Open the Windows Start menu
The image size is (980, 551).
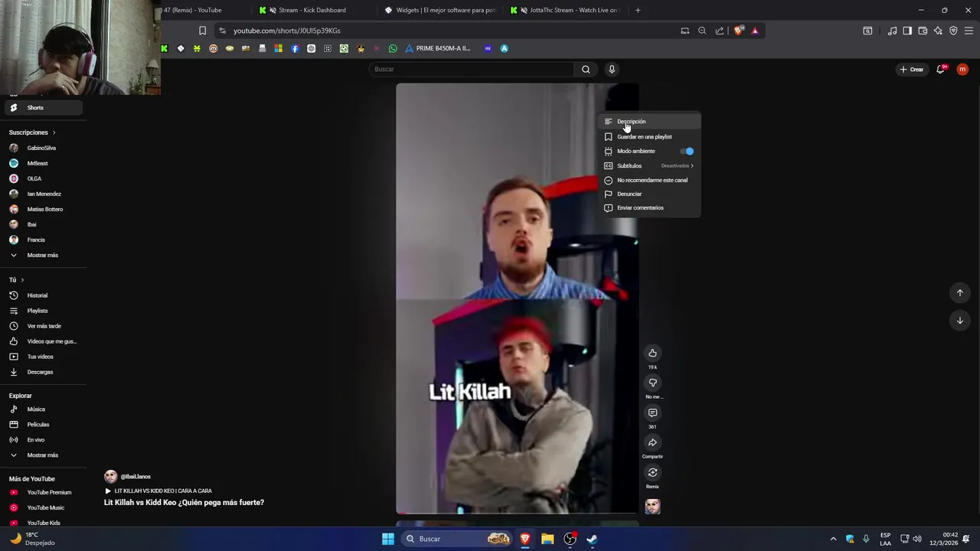[388, 539]
